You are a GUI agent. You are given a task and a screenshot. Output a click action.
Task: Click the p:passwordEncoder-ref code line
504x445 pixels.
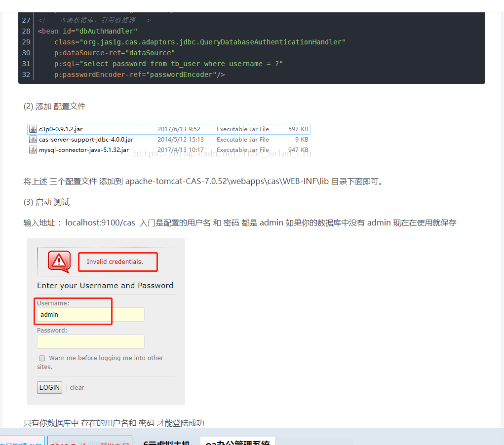click(x=140, y=75)
